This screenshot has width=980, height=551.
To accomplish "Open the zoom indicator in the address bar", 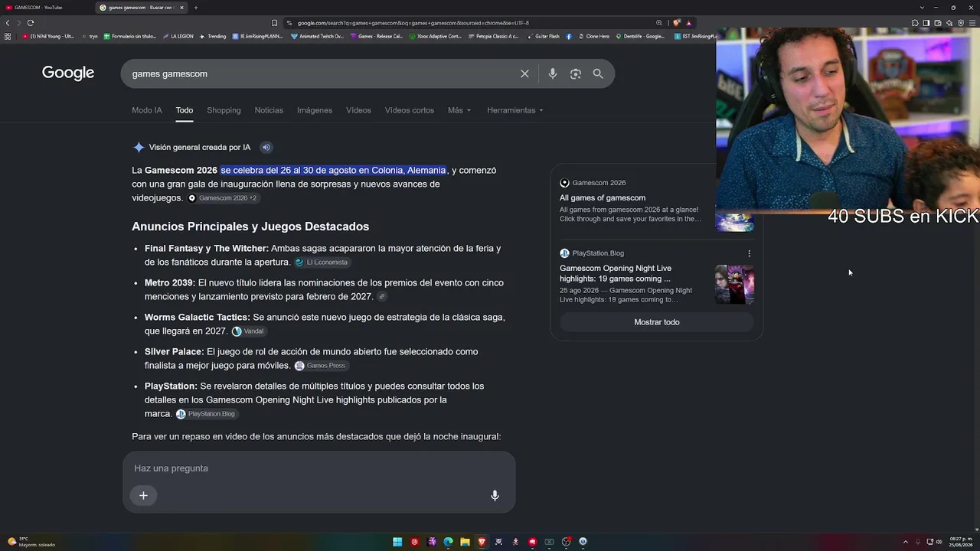I will coord(658,23).
